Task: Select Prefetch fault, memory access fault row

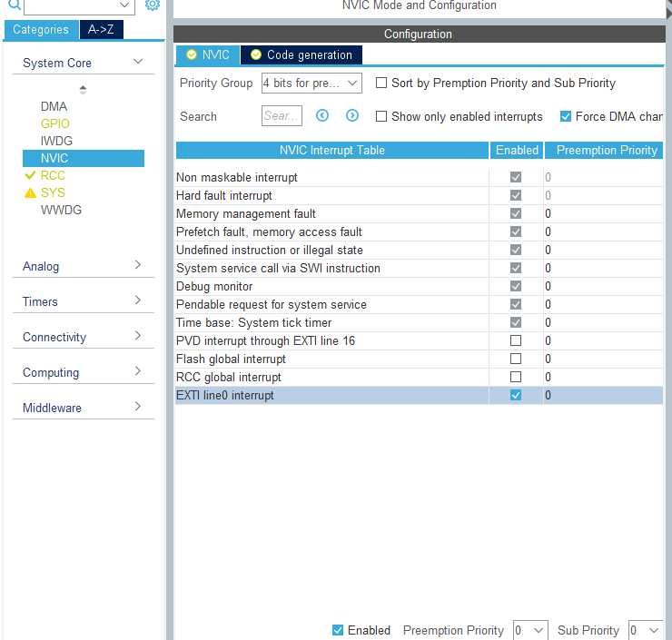Action: tap(419, 231)
